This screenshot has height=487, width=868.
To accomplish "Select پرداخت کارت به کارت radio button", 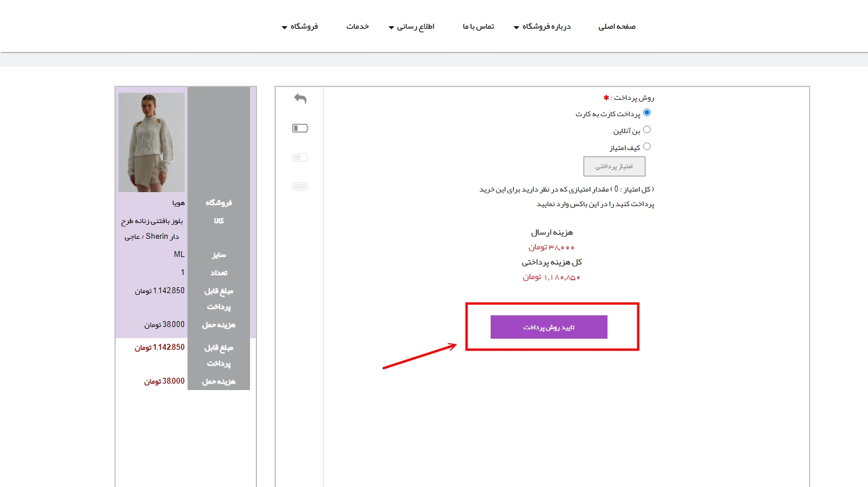I will [647, 113].
